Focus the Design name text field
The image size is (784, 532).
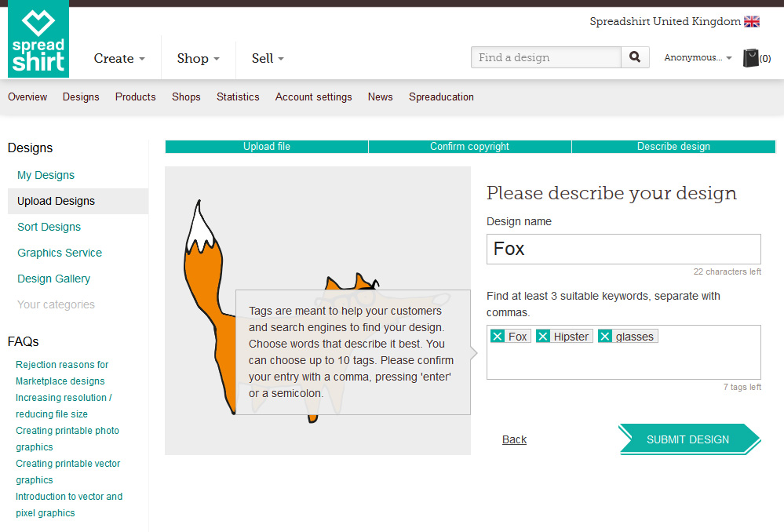click(623, 249)
